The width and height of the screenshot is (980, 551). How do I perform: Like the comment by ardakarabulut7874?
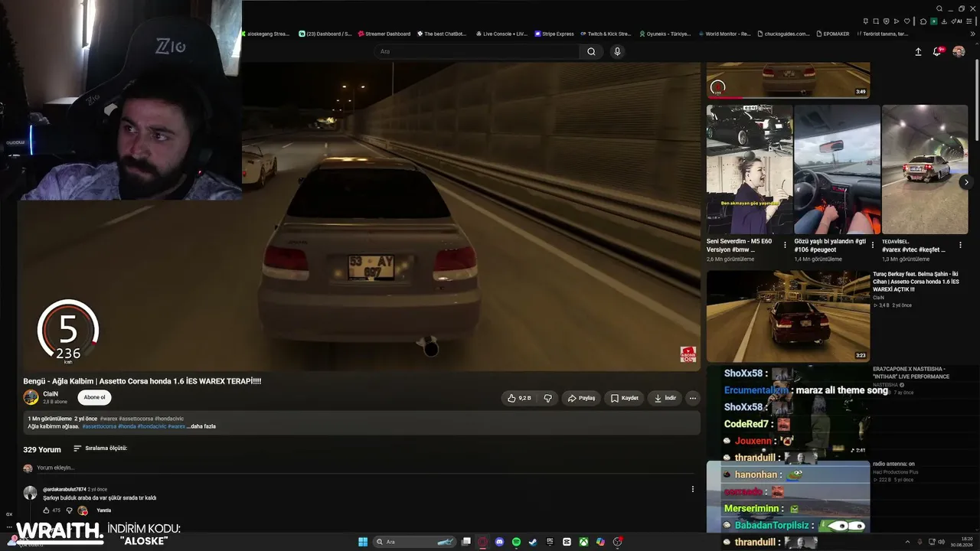click(x=46, y=510)
